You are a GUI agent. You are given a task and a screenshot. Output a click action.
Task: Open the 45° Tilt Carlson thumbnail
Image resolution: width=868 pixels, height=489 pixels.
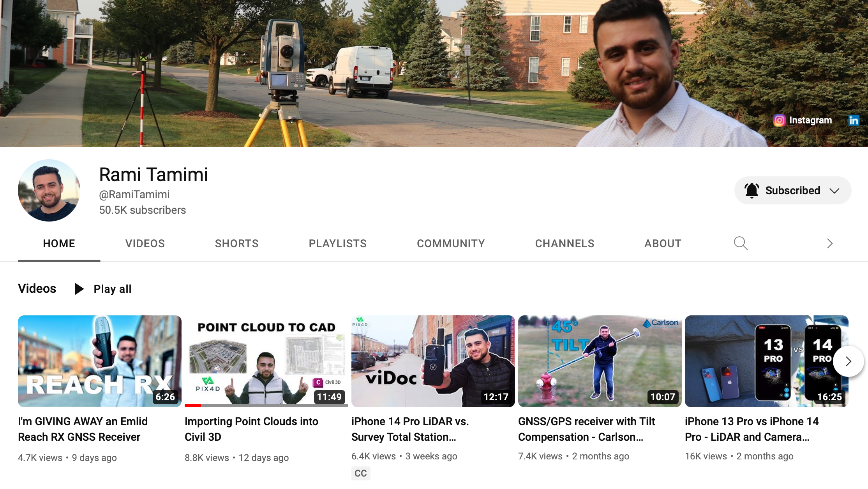[x=600, y=361]
